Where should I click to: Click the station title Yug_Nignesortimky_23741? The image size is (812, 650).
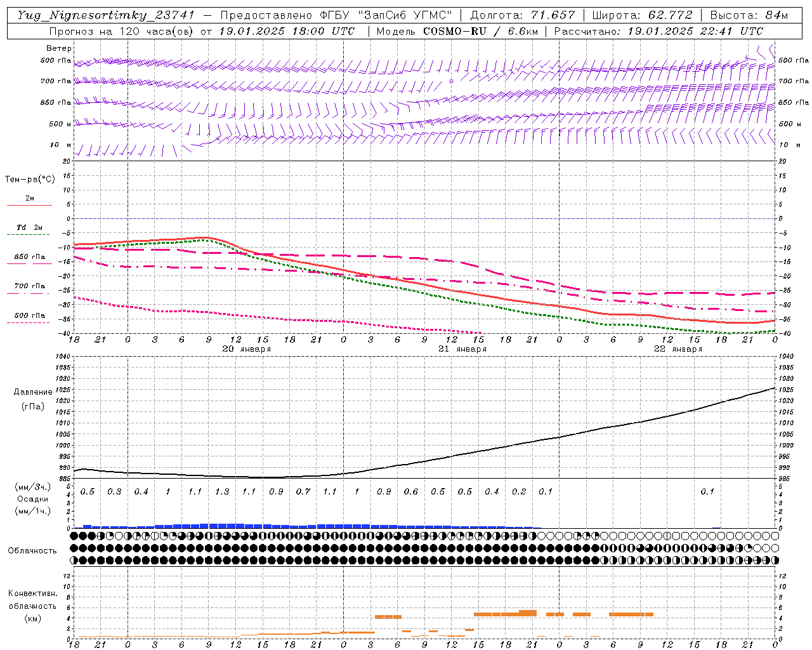pos(106,15)
